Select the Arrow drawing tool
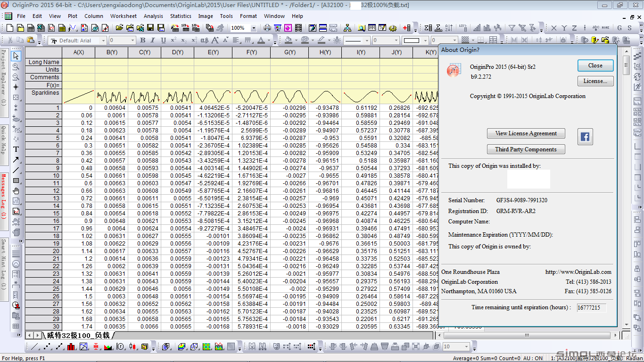 [x=16, y=160]
